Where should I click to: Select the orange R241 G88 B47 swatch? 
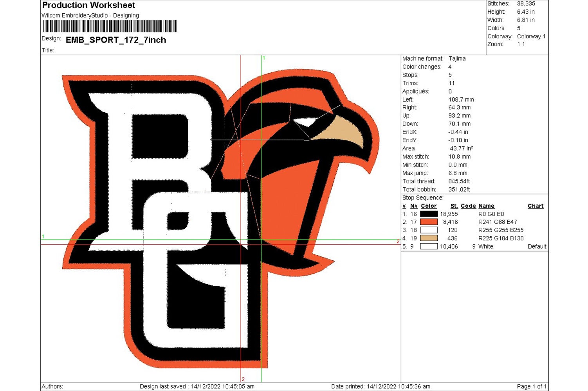(429, 222)
